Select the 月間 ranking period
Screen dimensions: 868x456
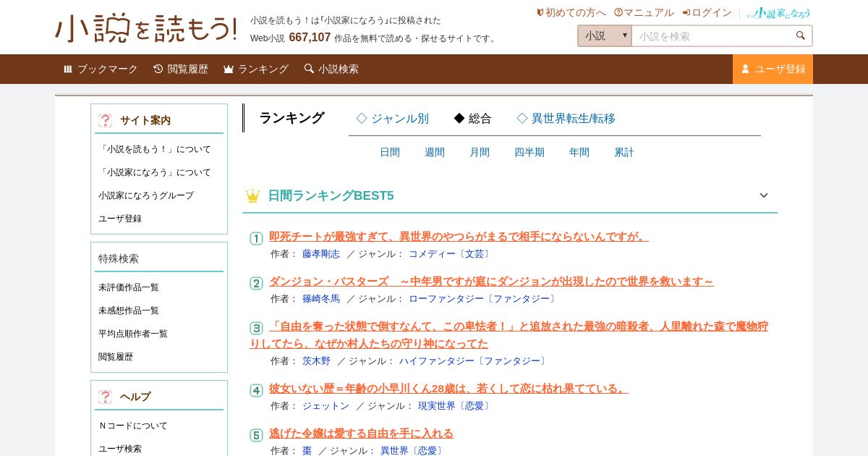[480, 153]
